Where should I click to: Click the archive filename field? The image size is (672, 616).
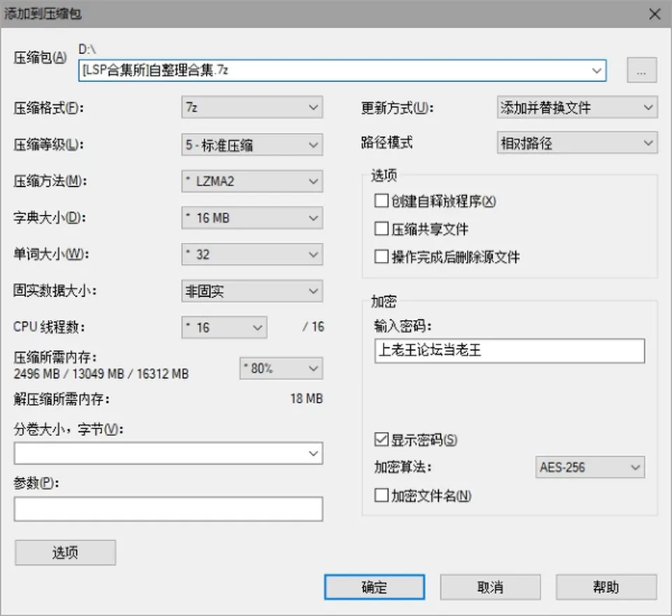point(342,70)
